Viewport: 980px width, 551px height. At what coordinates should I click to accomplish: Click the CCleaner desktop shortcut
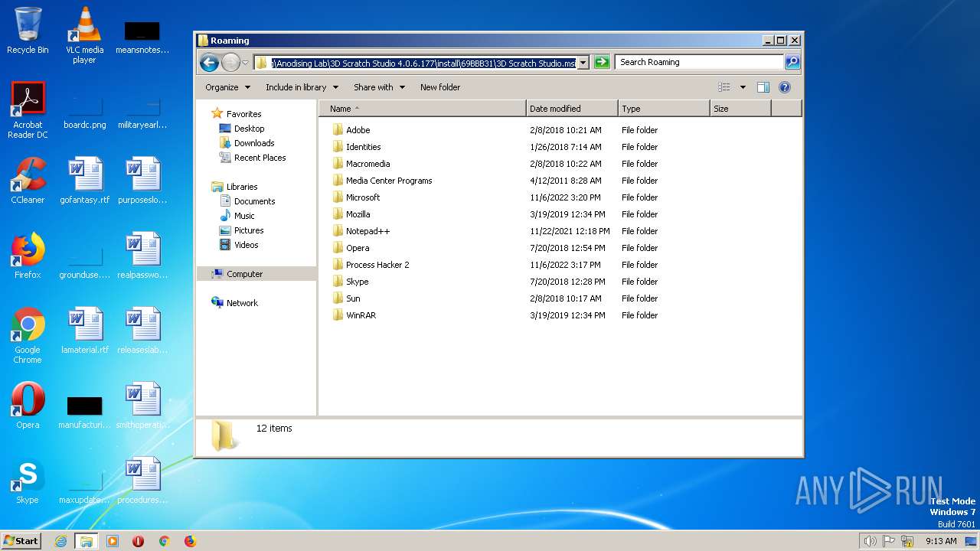[x=28, y=181]
